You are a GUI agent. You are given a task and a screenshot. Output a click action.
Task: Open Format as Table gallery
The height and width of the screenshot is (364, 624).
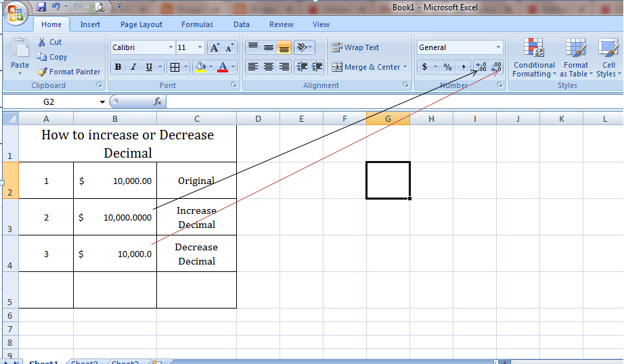pyautogui.click(x=575, y=58)
